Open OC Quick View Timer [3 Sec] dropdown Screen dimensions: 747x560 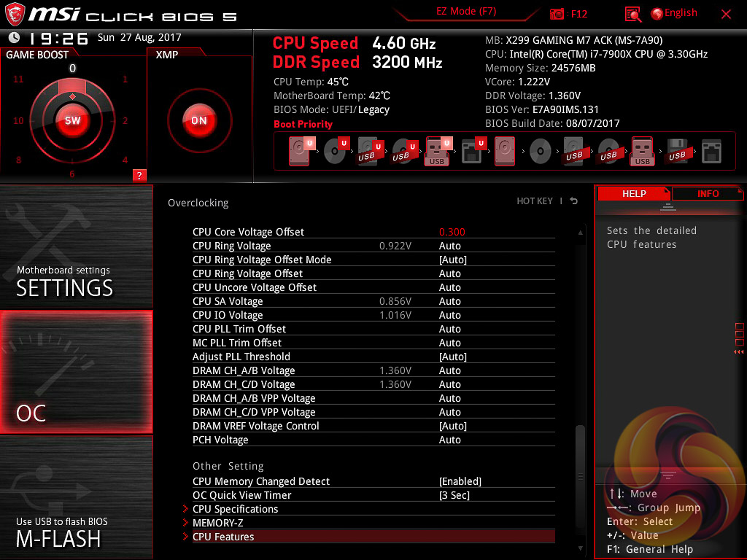(454, 495)
